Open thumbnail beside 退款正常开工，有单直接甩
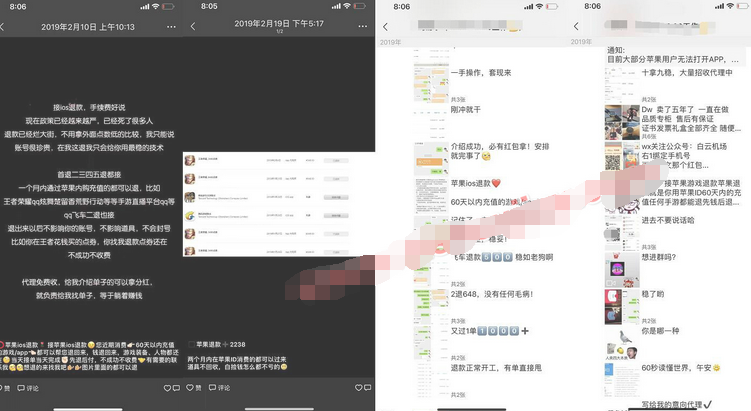Image resolution: width=751 pixels, height=411 pixels. [x=431, y=380]
